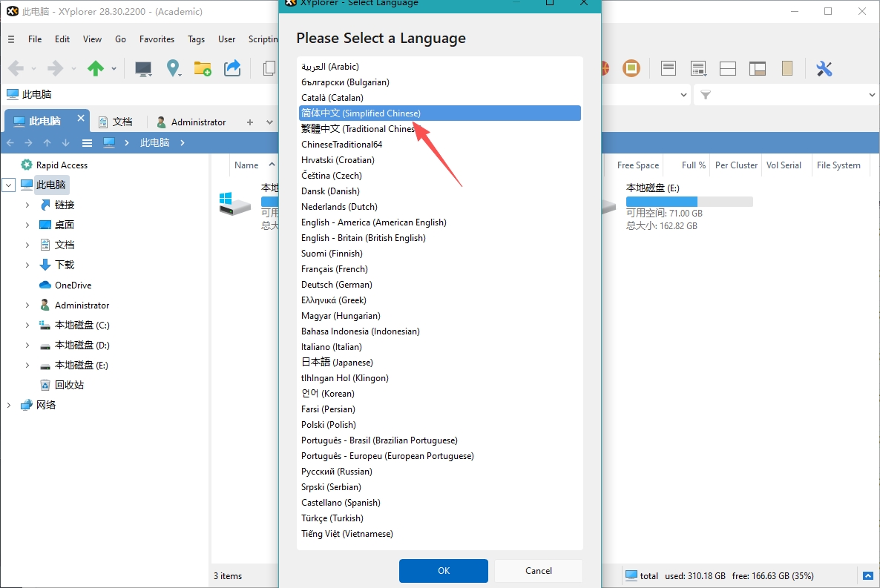Choose Deutsch (German) language
Viewport: 880px width, 588px height.
pos(440,285)
